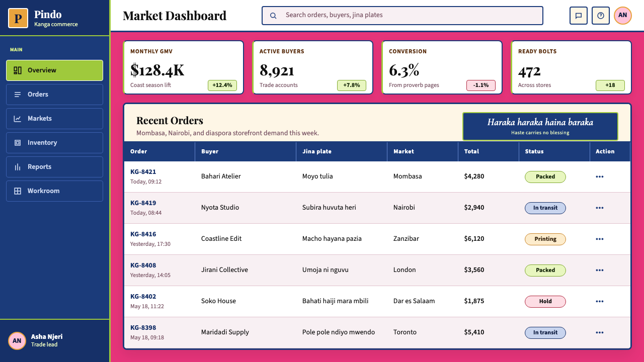Viewport: 644px width, 362px height.
Task: Click the Inventory box icon
Action: click(x=18, y=143)
